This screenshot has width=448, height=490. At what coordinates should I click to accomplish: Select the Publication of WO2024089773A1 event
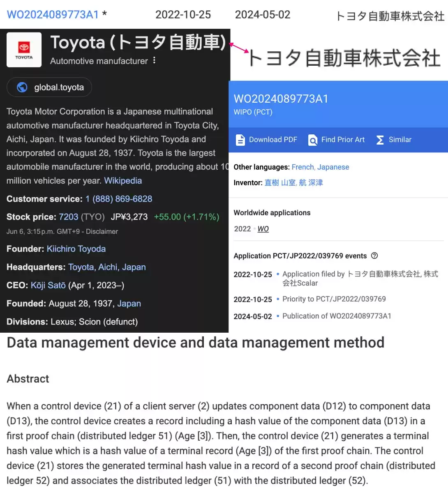[337, 316]
